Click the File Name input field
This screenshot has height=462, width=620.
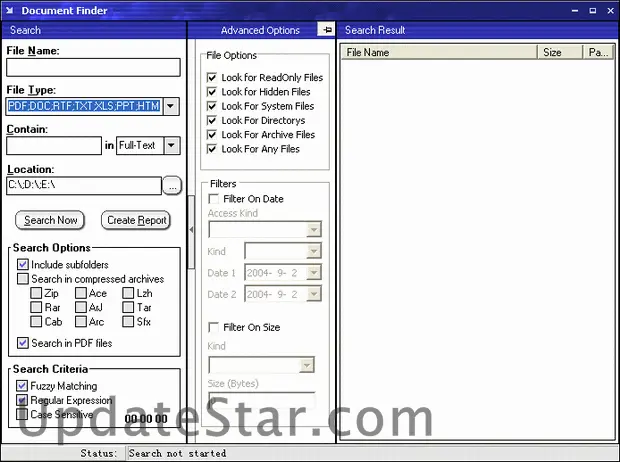(93, 68)
